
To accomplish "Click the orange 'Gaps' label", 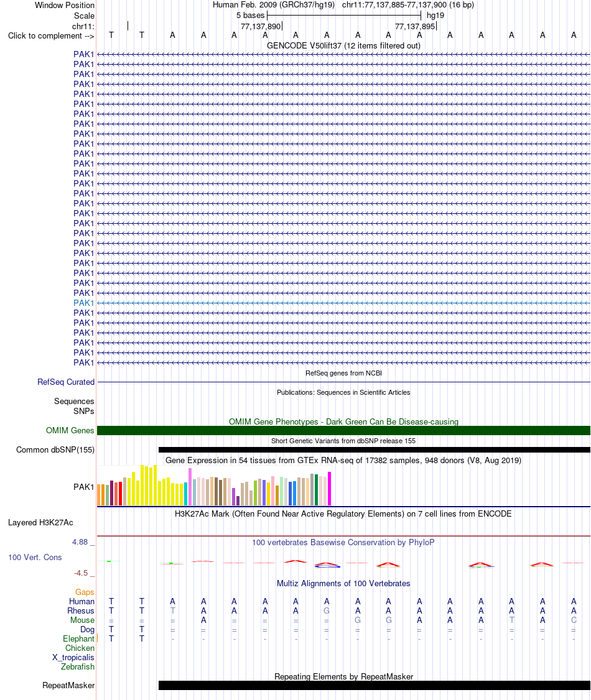I will (85, 592).
